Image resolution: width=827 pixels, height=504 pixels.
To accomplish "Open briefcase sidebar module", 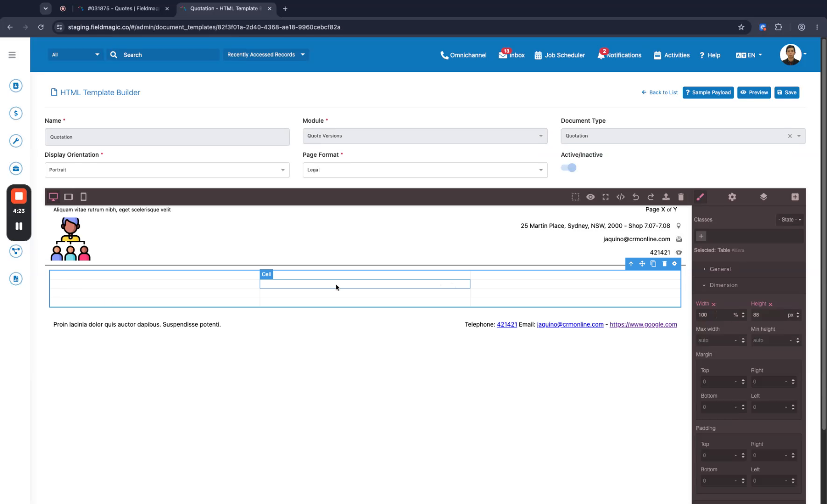I will pos(16,168).
